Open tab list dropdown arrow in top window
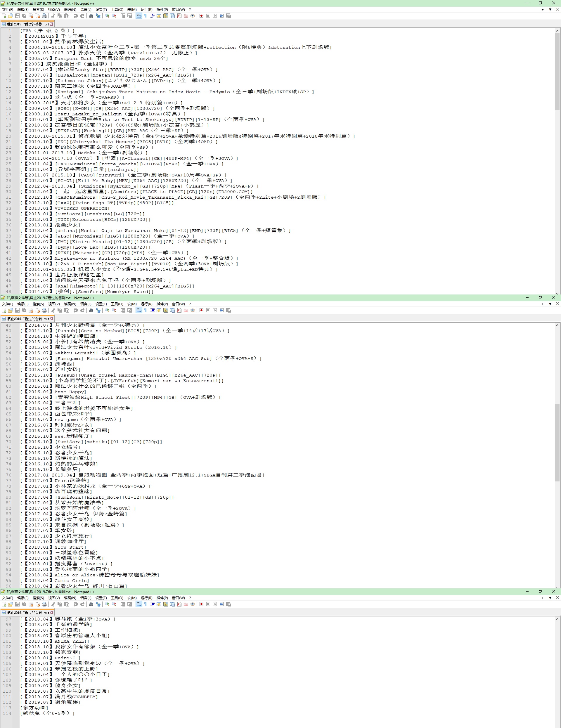Image resolution: width=561 pixels, height=728 pixels. 550,9
